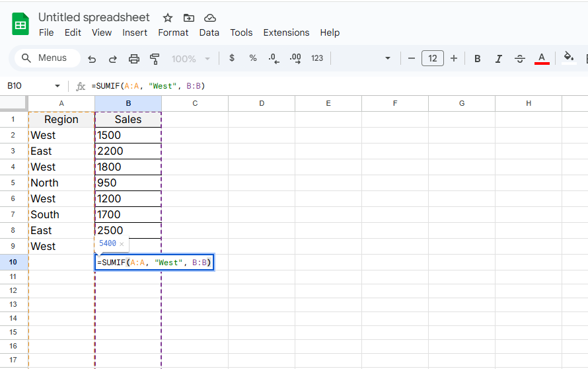Star the Untitled spreadsheet
This screenshot has width=588, height=369.
168,18
